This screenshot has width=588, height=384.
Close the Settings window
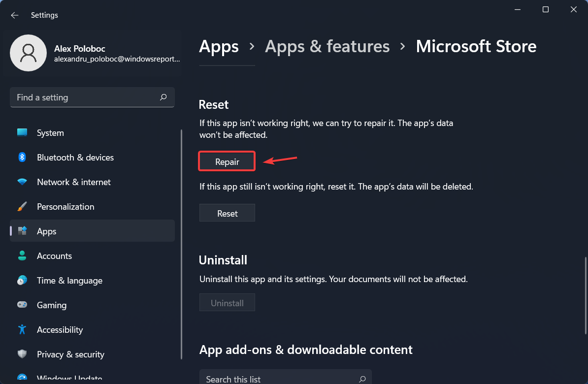574,9
